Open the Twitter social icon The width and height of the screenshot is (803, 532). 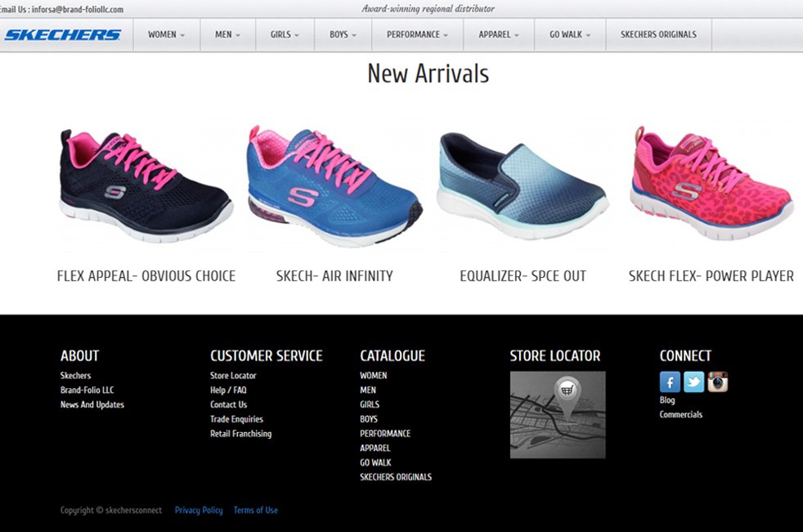click(693, 382)
